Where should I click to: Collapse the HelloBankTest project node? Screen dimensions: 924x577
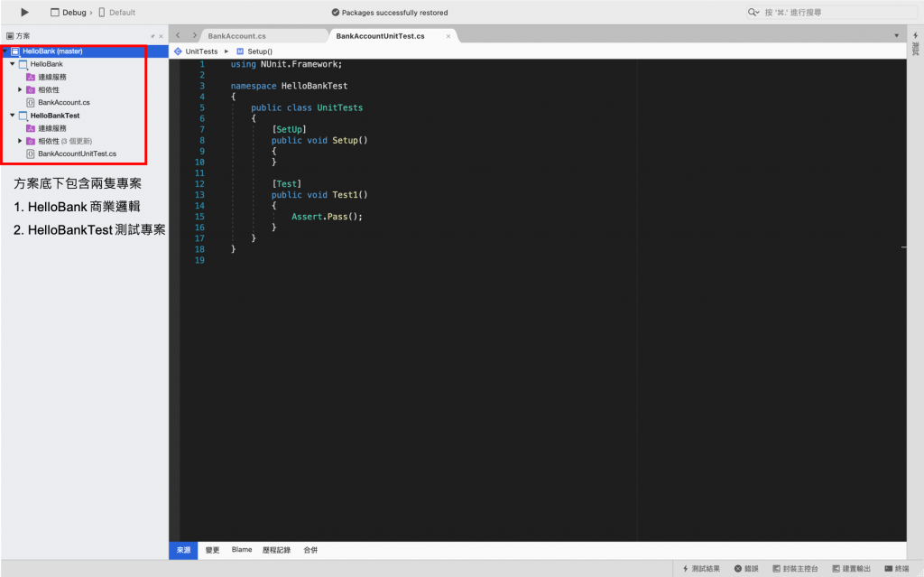[13, 115]
